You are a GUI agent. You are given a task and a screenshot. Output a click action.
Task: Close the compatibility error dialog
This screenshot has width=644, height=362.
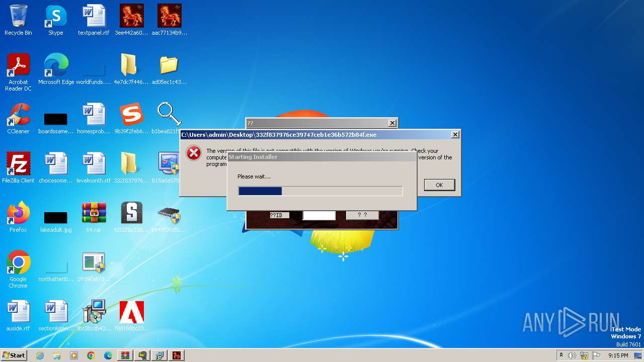click(455, 135)
